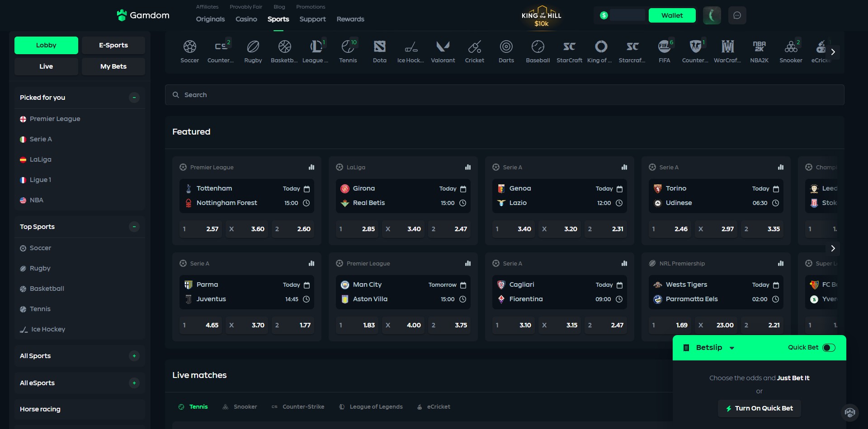Image resolution: width=868 pixels, height=429 pixels.
Task: Collapse the Picked for you section
Action: (134, 98)
